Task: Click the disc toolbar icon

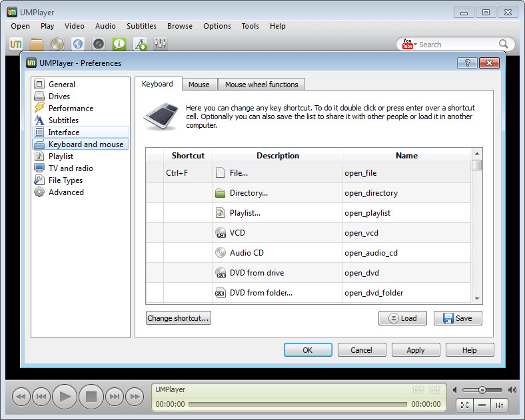Action: point(57,44)
